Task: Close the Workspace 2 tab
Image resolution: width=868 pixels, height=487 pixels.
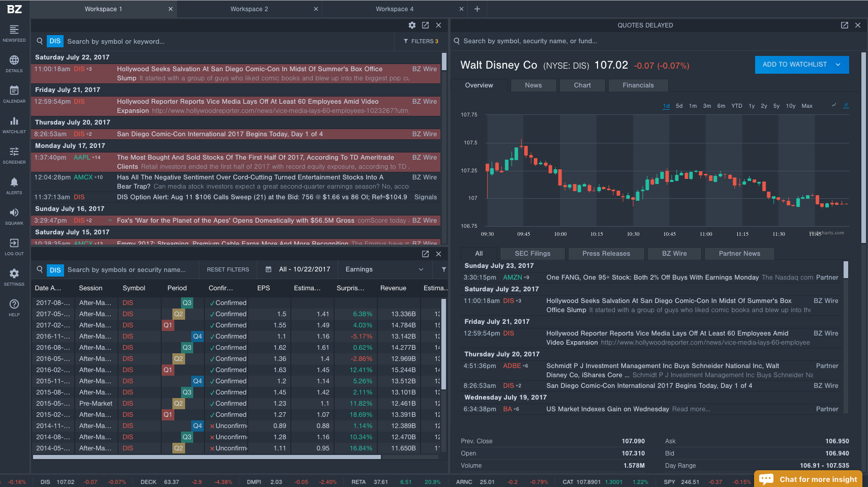Action: [316, 9]
